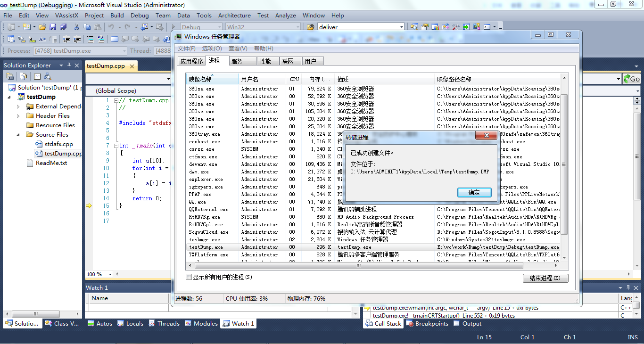Image resolution: width=644 pixels, height=344 pixels.
Task: Sort processes by 映像名称 column header
Action: [212, 79]
